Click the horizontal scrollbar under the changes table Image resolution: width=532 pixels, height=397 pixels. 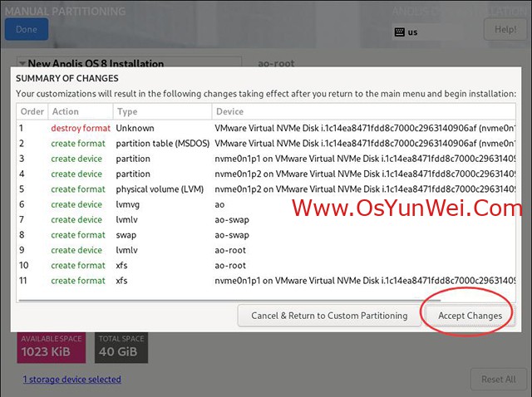click(x=229, y=300)
